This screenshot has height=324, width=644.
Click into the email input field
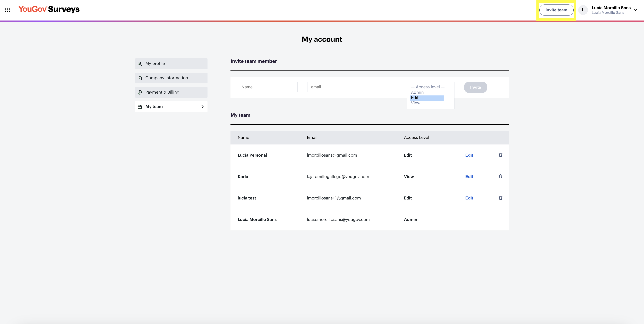click(352, 87)
